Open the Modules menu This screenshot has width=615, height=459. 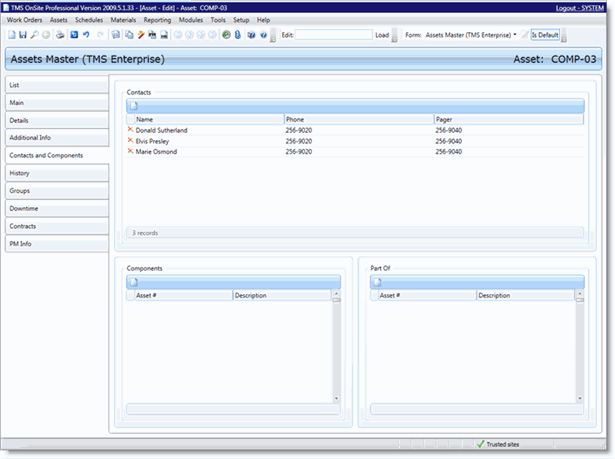coord(191,20)
